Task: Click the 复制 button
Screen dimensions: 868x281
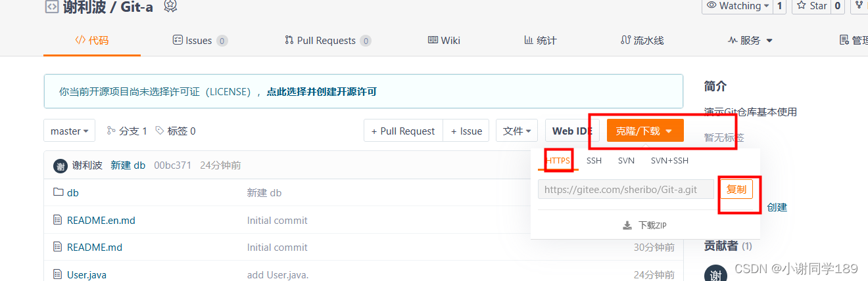Action: tap(736, 189)
